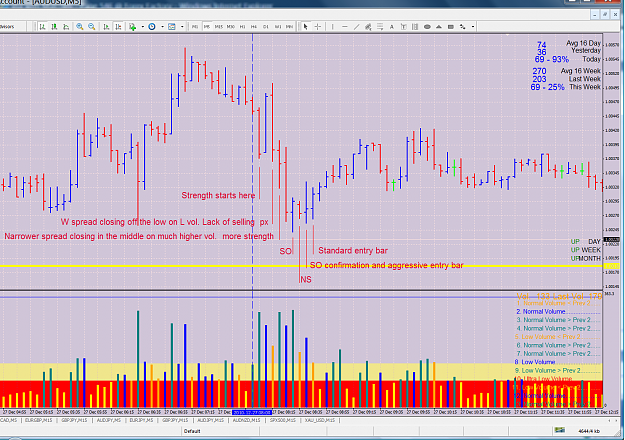625x440 pixels.
Task: Select the arrow cursor tool
Action: pyautogui.click(x=305, y=27)
